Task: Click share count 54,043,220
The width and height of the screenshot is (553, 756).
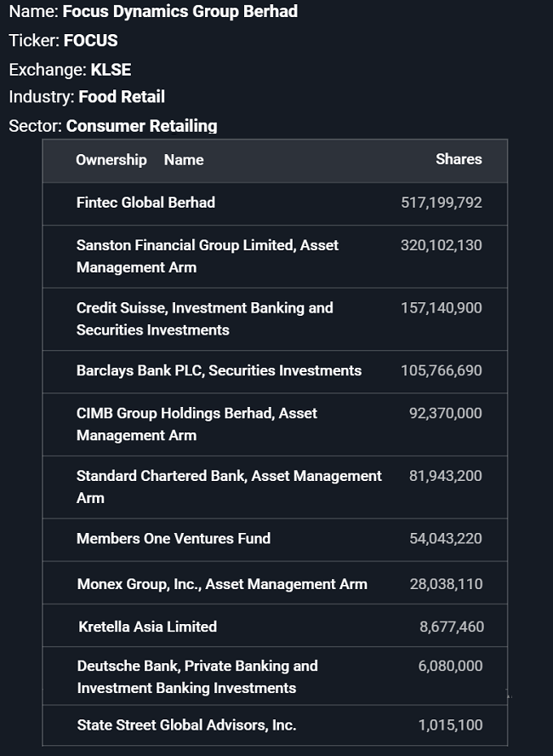Action: tap(446, 539)
